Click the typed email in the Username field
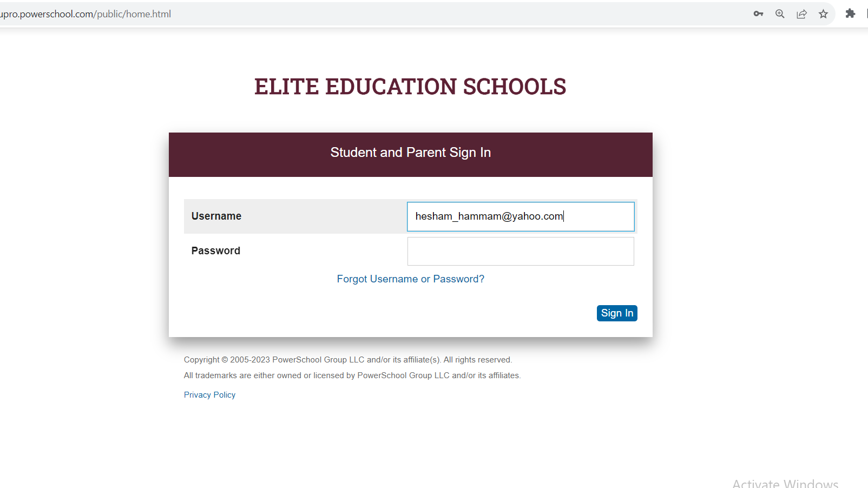The height and width of the screenshot is (488, 868). pos(488,216)
